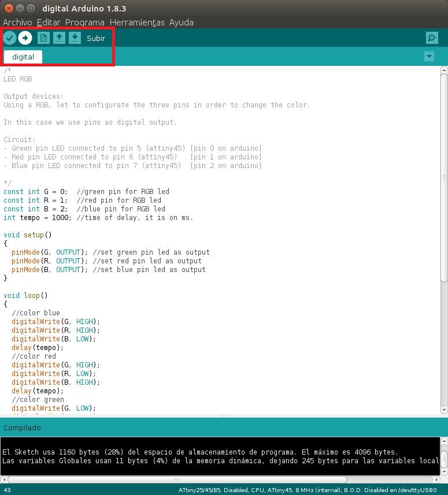448x495 pixels.
Task: Click the console scrollbar down arrow
Action: point(444,472)
